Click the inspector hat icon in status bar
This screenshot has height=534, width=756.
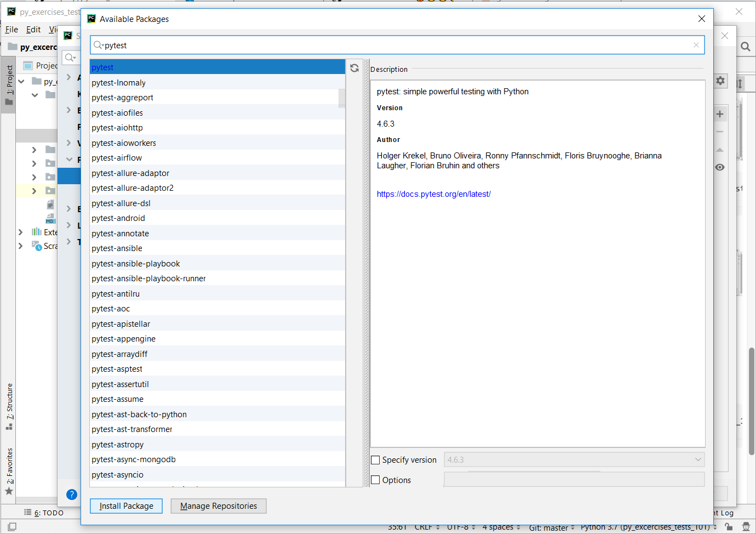pos(746,527)
